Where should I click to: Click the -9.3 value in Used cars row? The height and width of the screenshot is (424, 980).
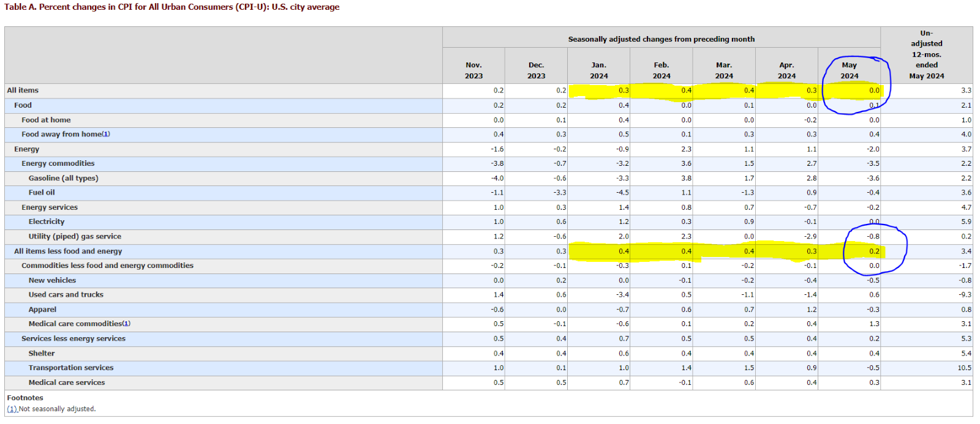(965, 295)
